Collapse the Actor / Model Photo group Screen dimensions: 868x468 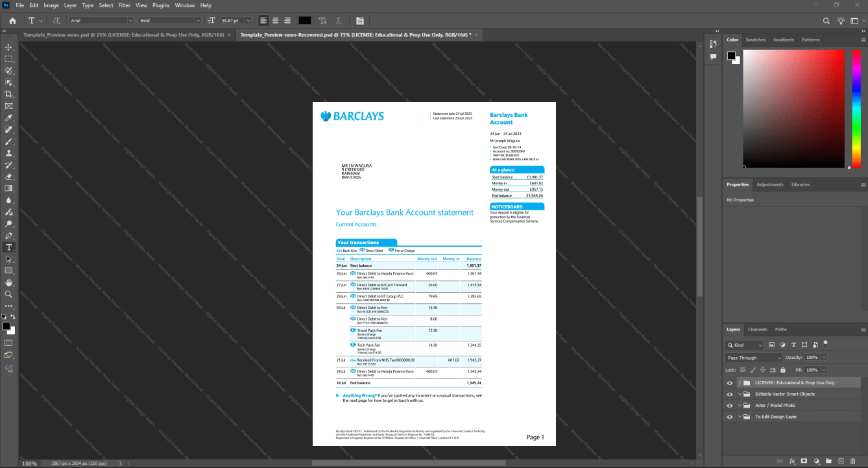740,406
